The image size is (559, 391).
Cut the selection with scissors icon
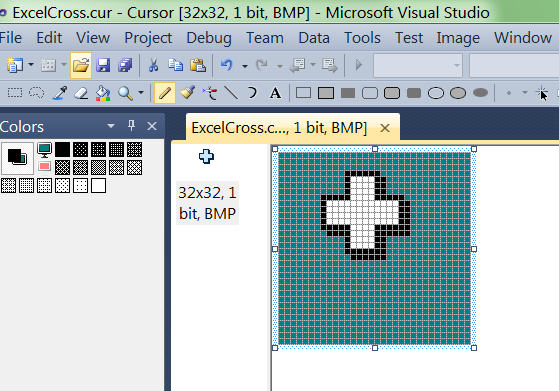(153, 65)
